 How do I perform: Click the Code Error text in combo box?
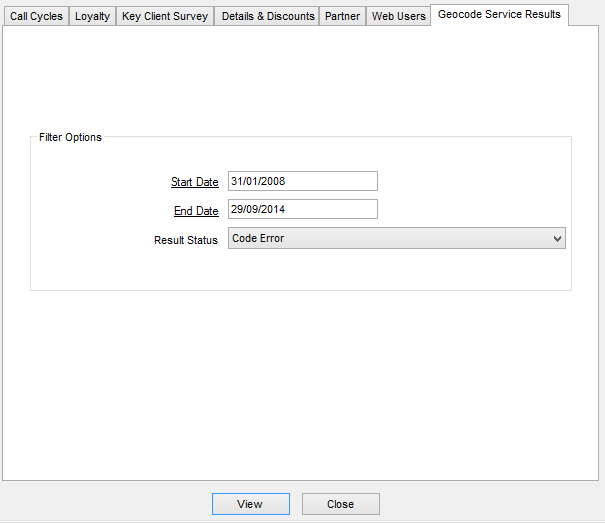(x=258, y=239)
